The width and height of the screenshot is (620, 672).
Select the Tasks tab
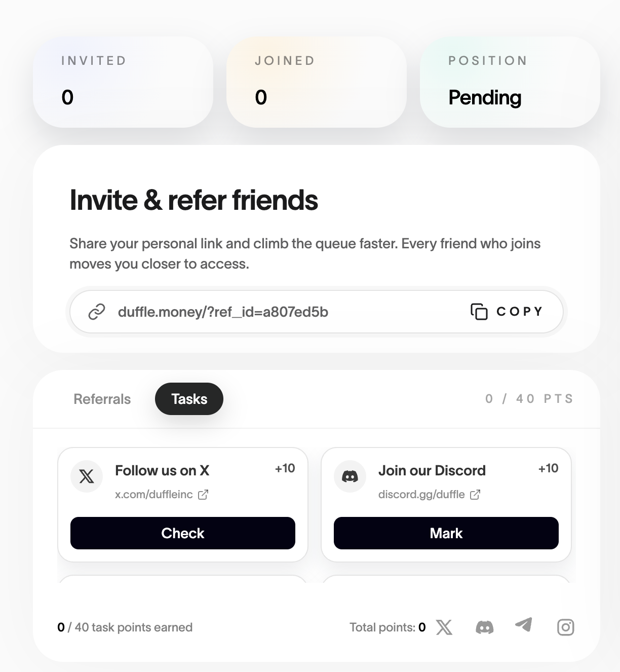click(189, 399)
